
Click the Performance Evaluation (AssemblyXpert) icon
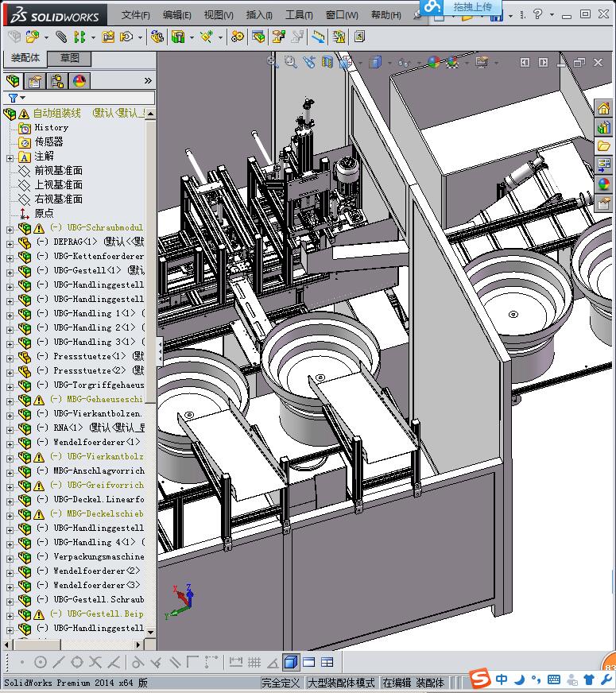tap(339, 37)
